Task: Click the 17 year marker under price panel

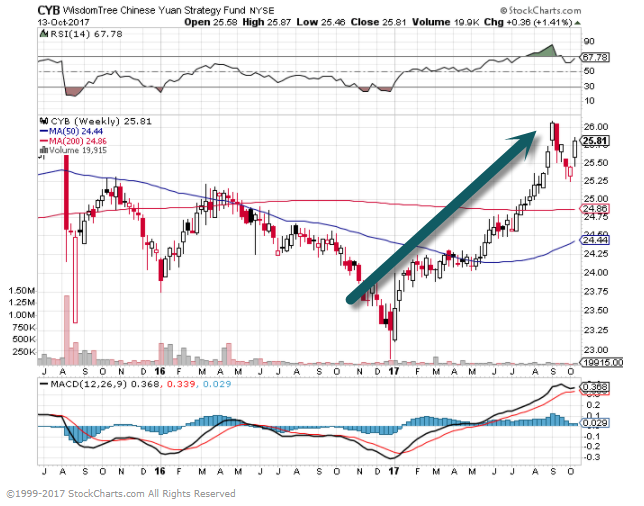Action: 393,372
